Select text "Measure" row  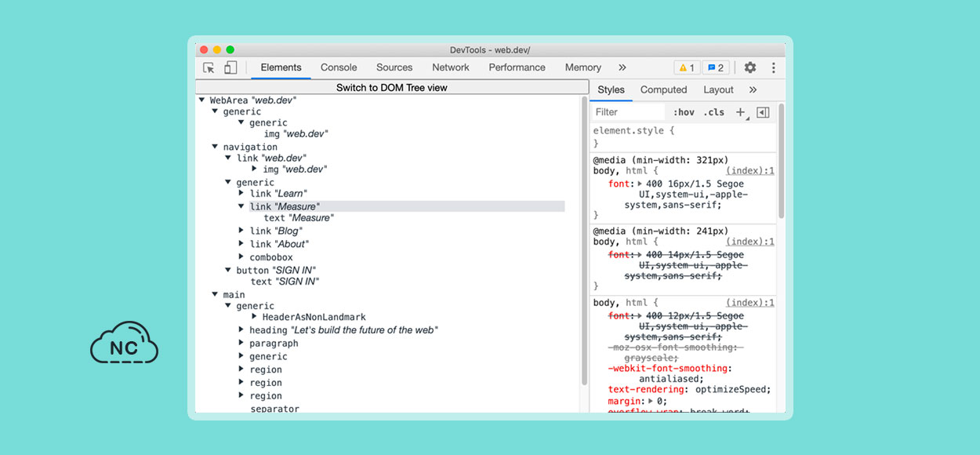pos(298,218)
